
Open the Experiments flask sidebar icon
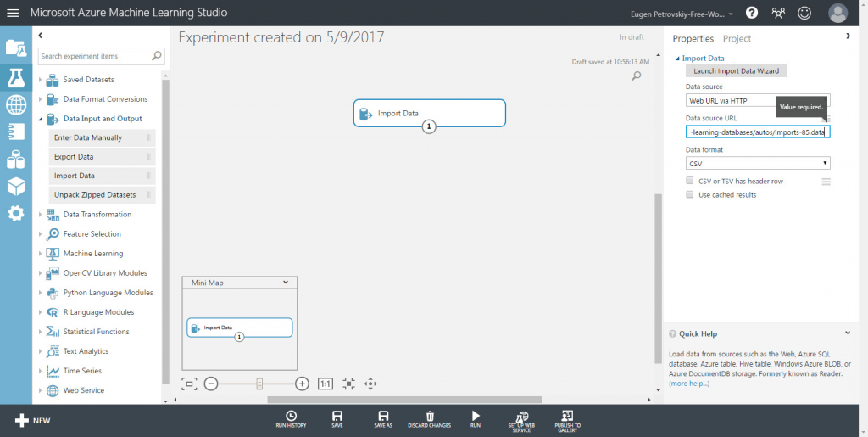point(16,77)
